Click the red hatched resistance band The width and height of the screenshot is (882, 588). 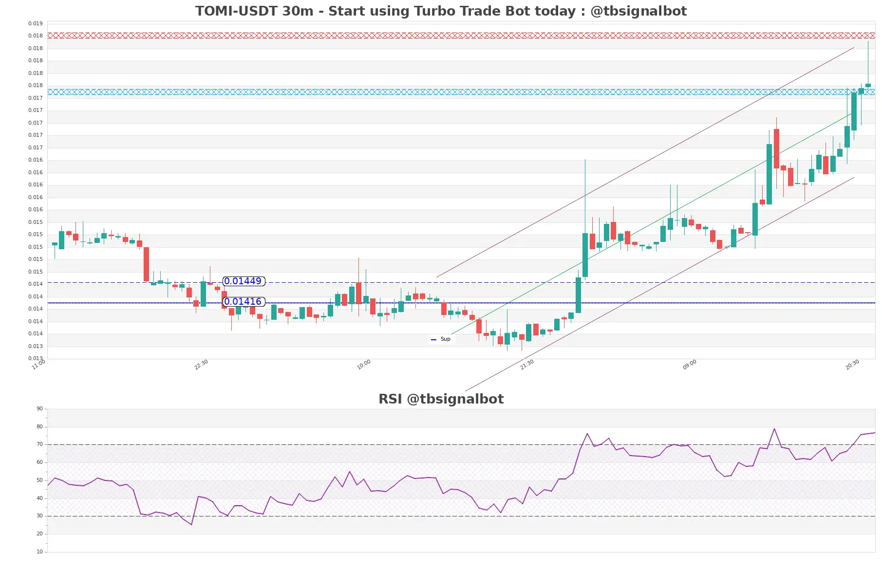pos(461,36)
